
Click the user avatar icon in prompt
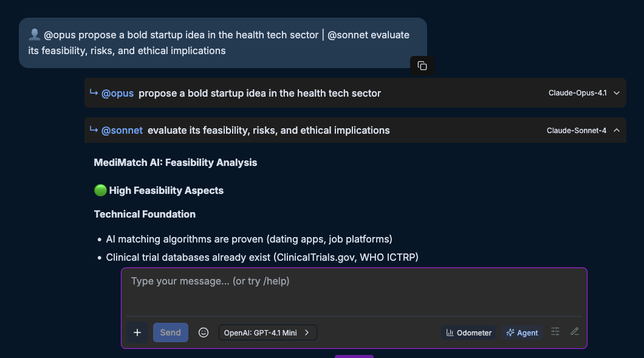(34, 35)
